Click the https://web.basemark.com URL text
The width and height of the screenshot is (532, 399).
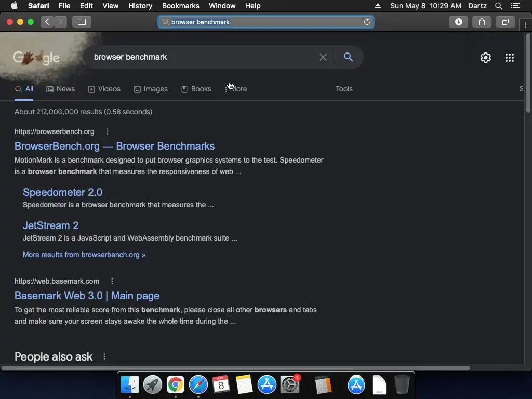click(x=57, y=281)
